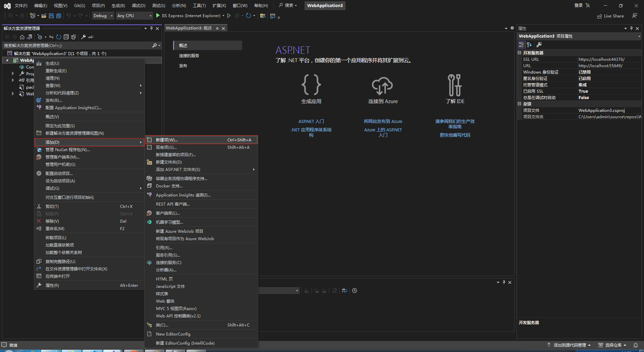Click the overview settings gear icon above document
The width and height of the screenshot is (644, 352).
(x=512, y=28)
